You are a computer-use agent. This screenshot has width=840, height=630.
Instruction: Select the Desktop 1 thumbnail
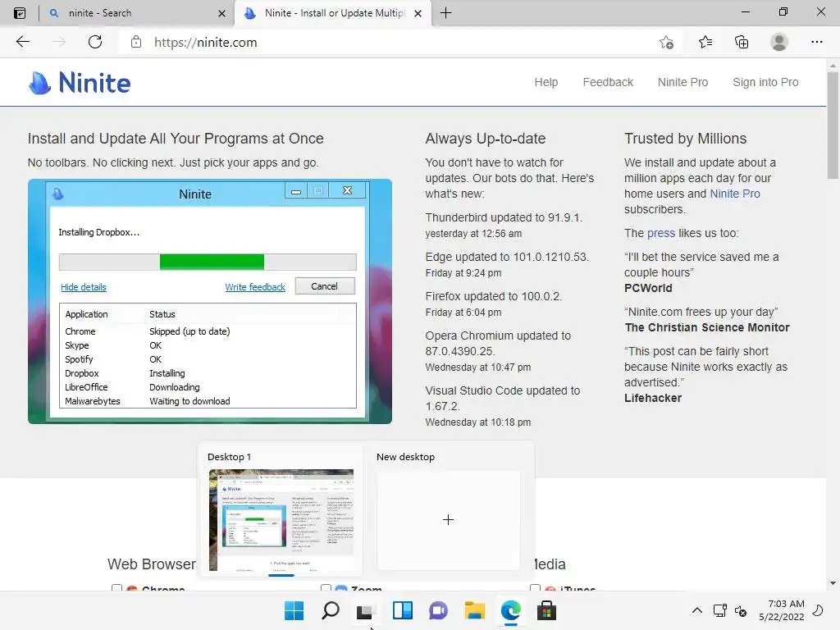pos(281,519)
